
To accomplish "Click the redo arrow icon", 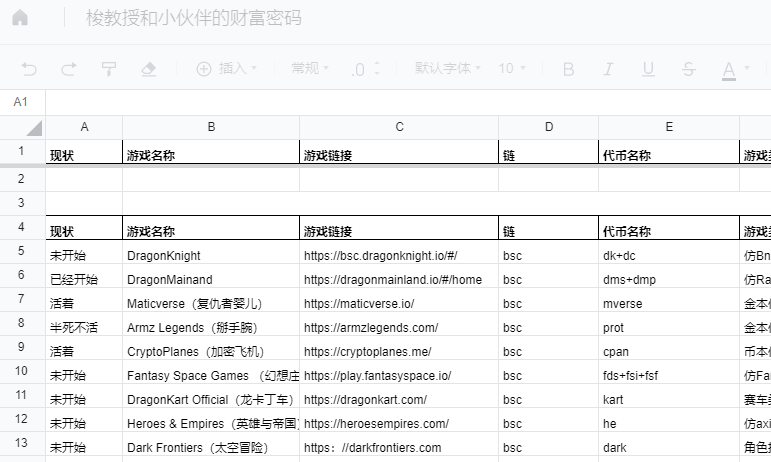I will [68, 69].
